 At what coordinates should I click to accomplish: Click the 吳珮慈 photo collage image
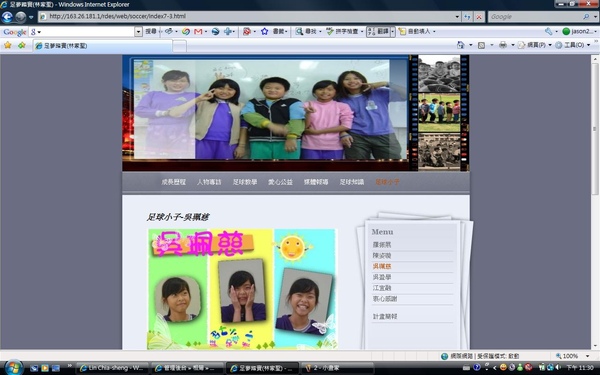(x=243, y=289)
